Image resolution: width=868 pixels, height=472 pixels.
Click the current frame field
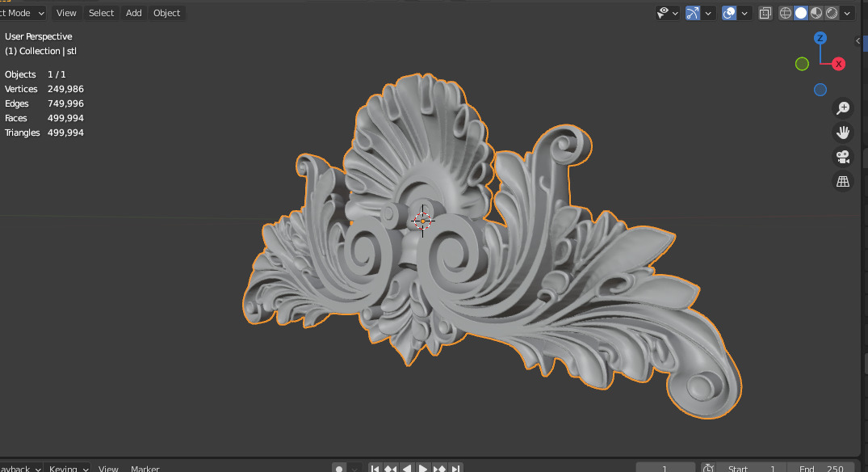(x=665, y=469)
